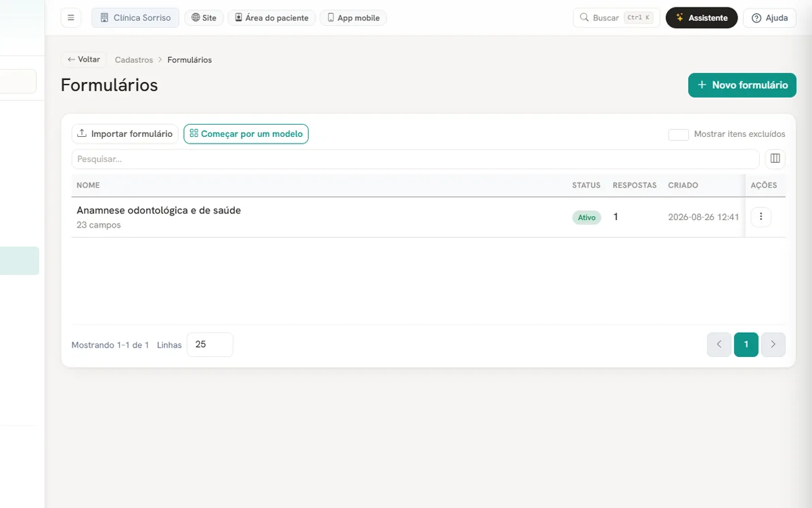Open the three-dot actions menu for Anamnese
The image size is (812, 508).
point(761,217)
